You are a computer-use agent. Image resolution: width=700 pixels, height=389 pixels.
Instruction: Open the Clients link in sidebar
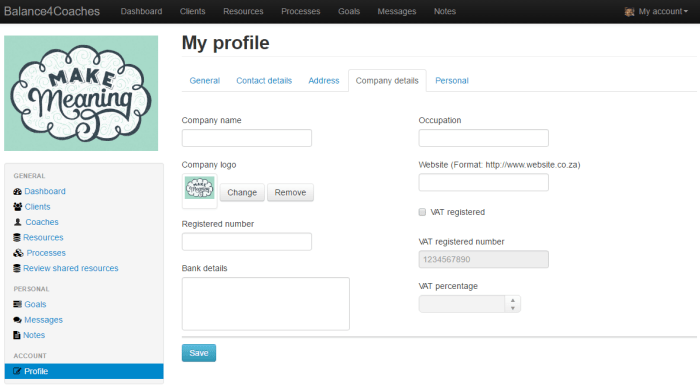coord(38,207)
